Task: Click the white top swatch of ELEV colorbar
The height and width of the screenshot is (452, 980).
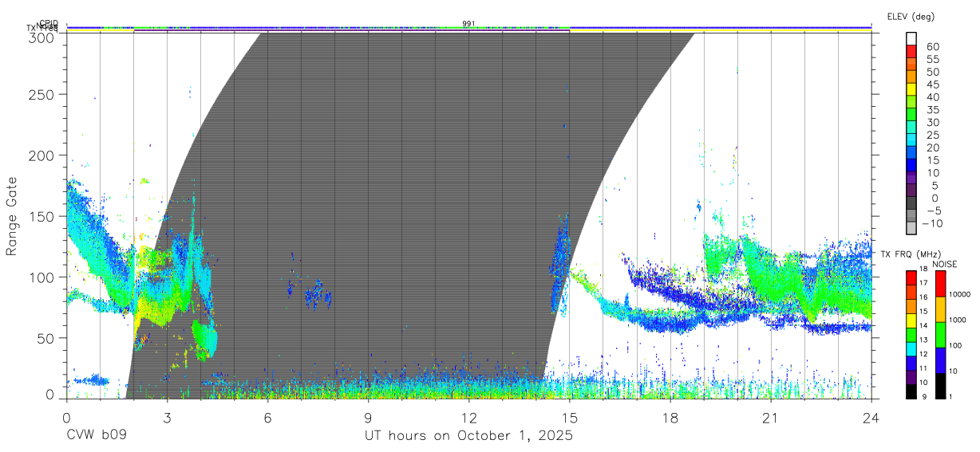Action: [x=911, y=37]
